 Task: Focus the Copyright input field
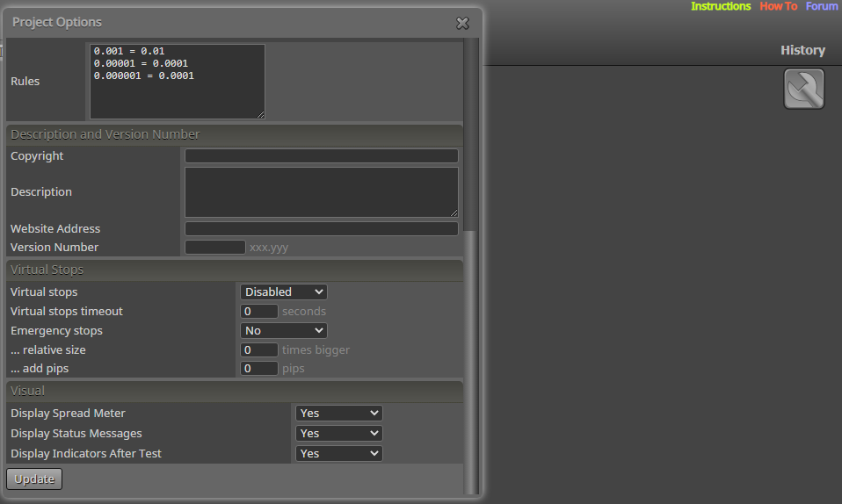(321, 155)
